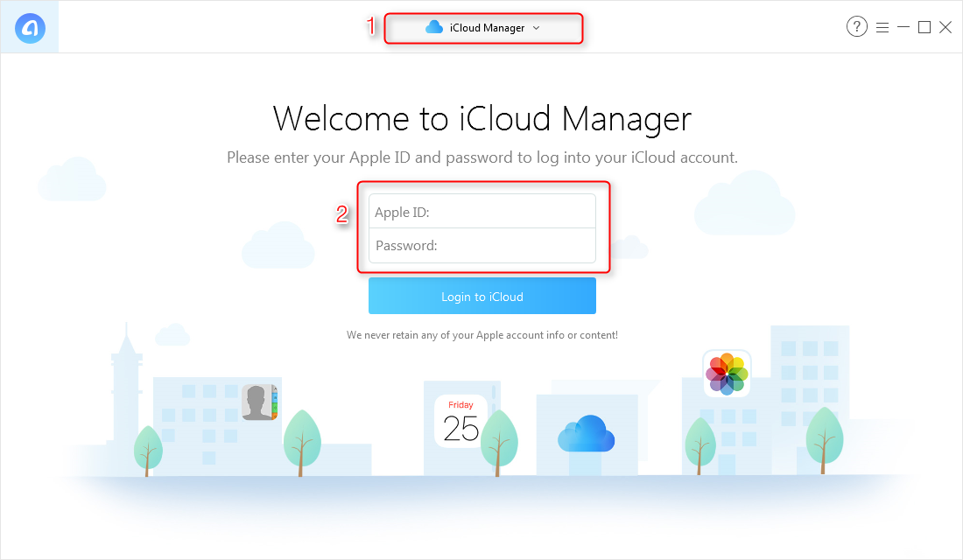The height and width of the screenshot is (560, 963).
Task: Click the cloud icon in iCloud Manager selector
Action: (434, 27)
